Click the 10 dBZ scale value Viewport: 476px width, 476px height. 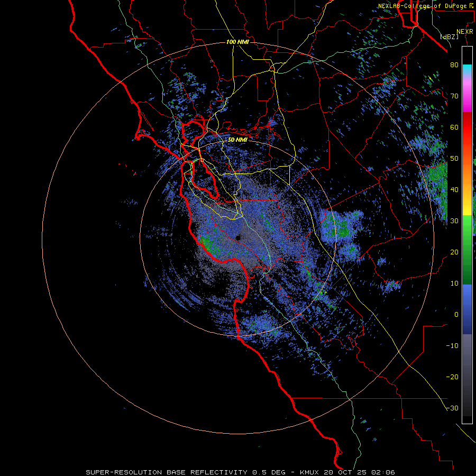pyautogui.click(x=454, y=283)
